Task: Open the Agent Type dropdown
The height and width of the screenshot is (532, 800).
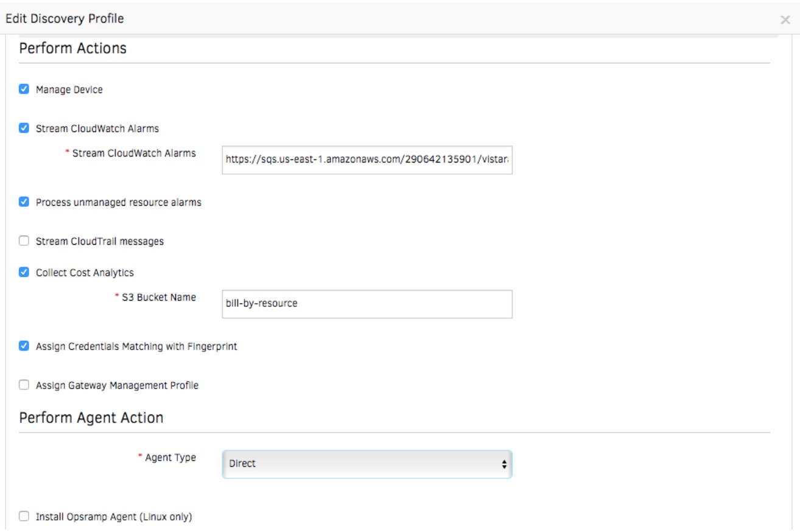Action: coord(365,464)
